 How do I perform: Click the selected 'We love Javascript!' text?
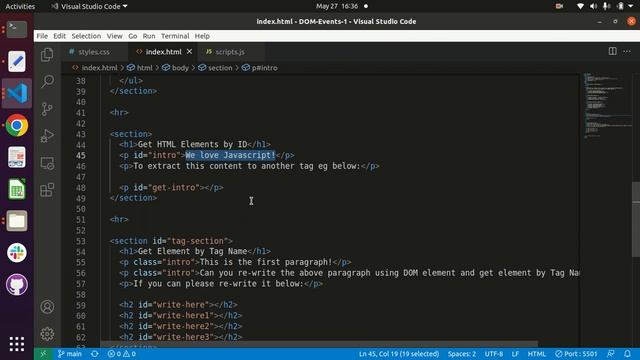[x=231, y=155]
